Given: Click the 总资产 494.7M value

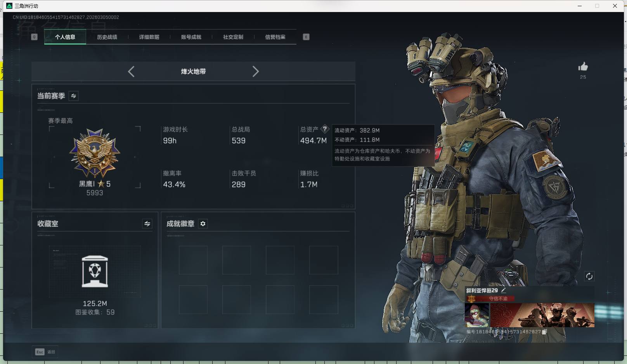Looking at the screenshot, I should (313, 141).
